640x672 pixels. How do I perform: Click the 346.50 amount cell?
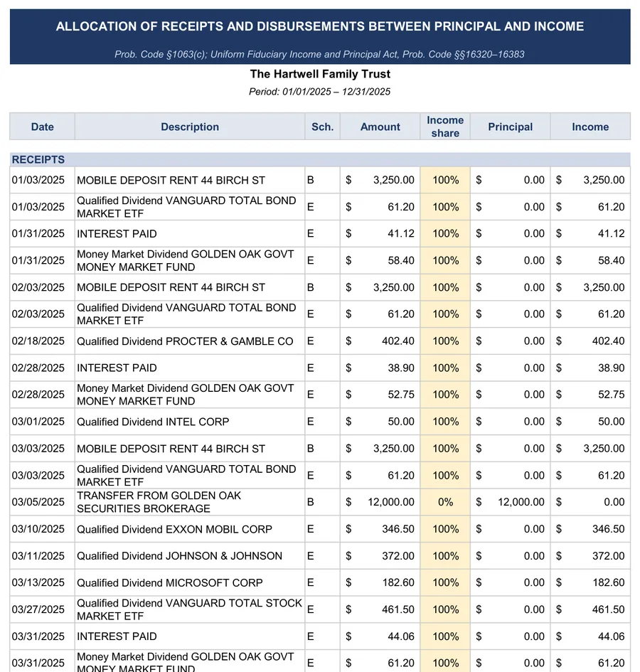[380, 529]
